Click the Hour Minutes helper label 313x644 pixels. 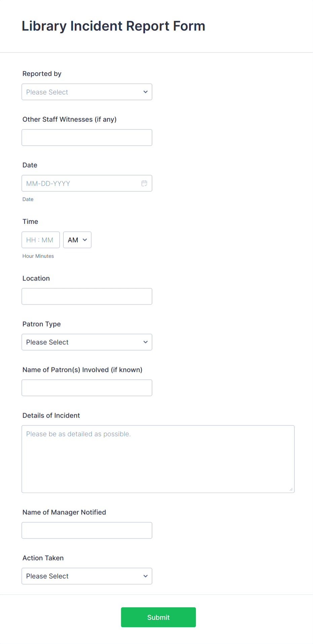[38, 256]
